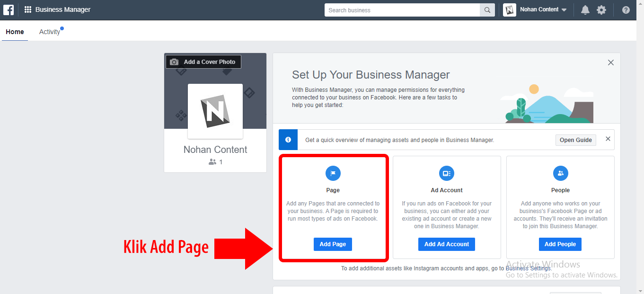Open the notifications bell icon

coord(585,10)
